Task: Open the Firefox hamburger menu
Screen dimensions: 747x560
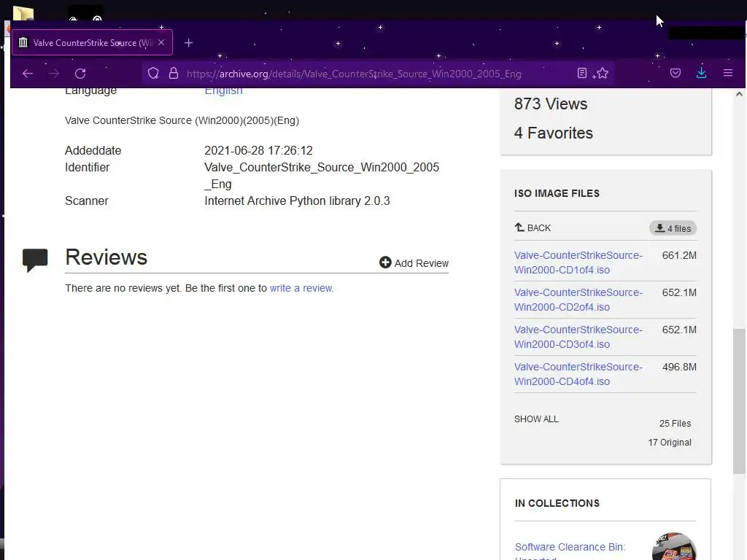Action: coord(728,73)
